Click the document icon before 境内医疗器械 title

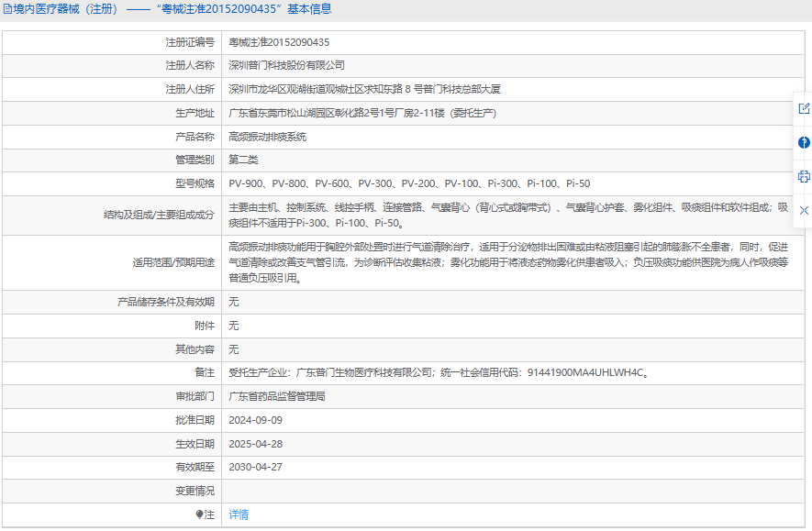8,9
